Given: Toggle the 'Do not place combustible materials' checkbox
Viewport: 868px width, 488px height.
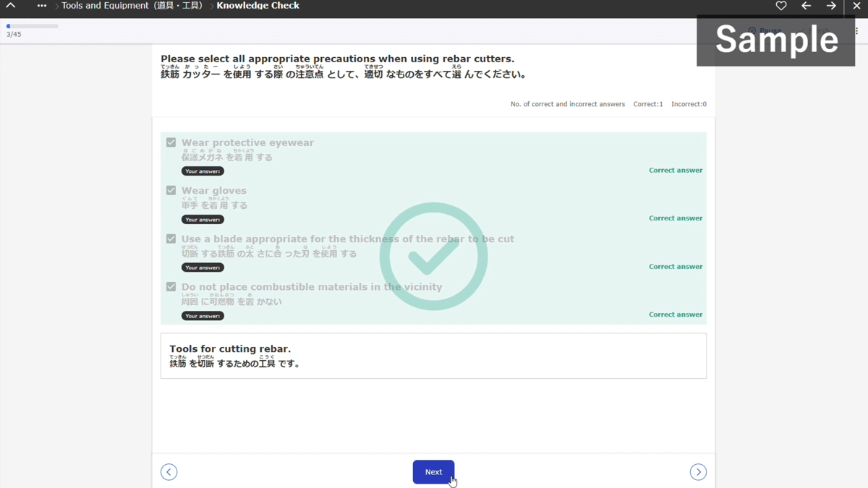Looking at the screenshot, I should click(171, 286).
